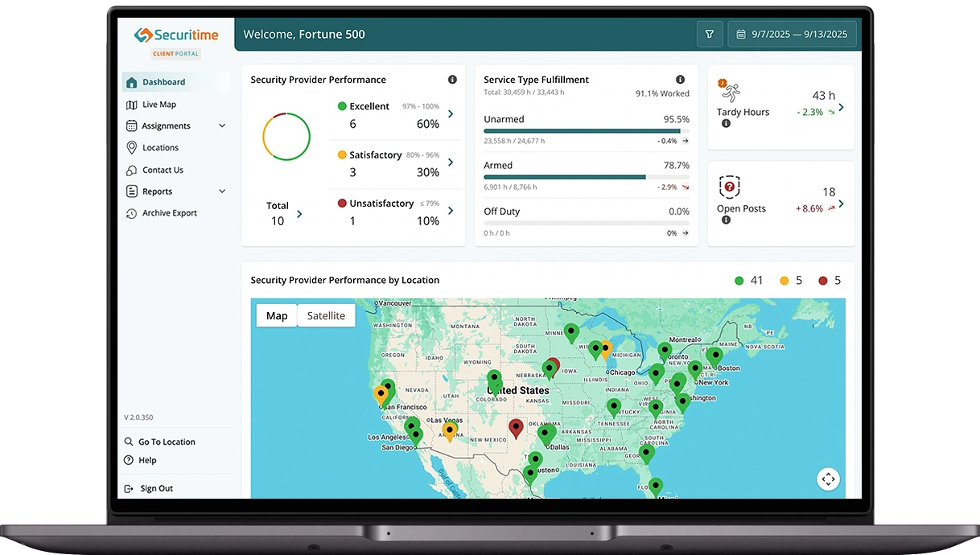
Task: Click the Security Provider Performance info icon
Action: coord(452,80)
